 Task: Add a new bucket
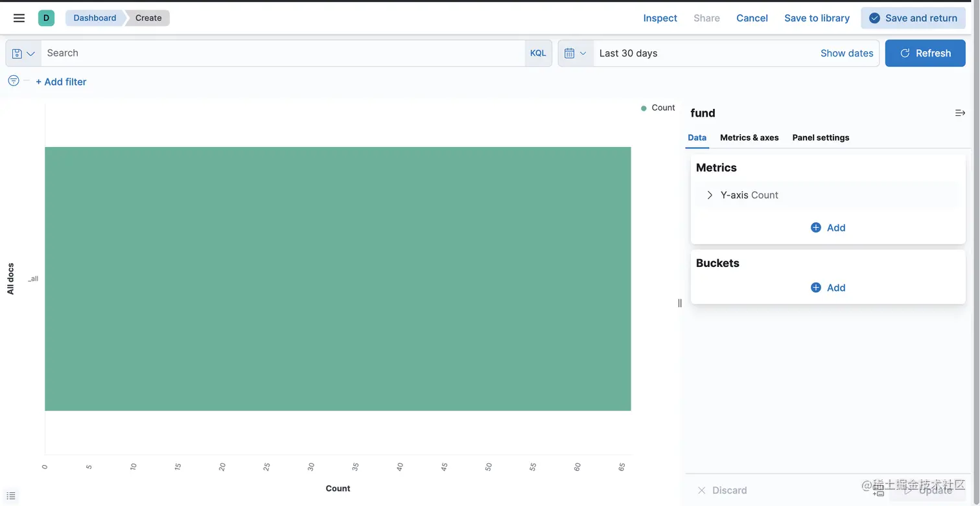828,288
